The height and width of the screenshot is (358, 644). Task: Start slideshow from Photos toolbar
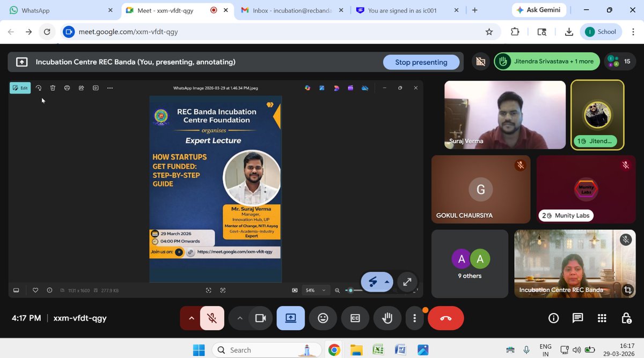96,88
